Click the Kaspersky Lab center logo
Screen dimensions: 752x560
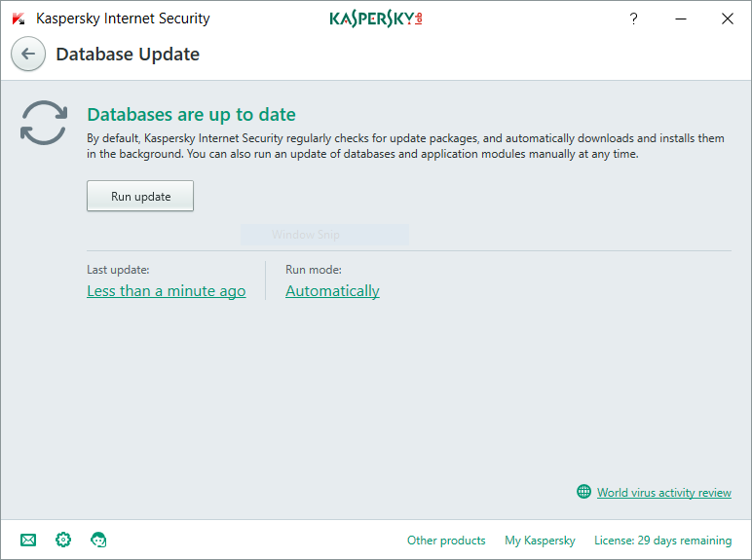[x=376, y=19]
